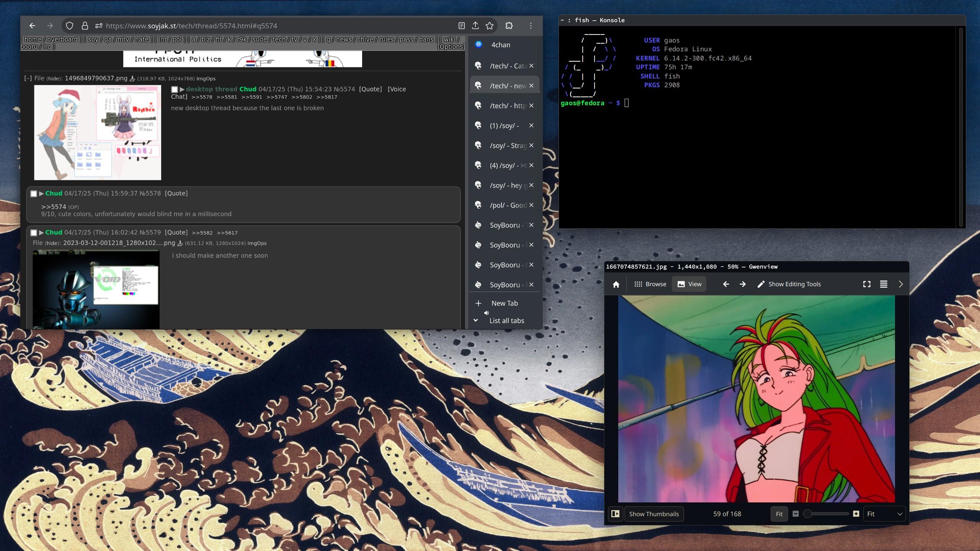
Task: Hide the 1496849790637.png file
Action: point(54,79)
